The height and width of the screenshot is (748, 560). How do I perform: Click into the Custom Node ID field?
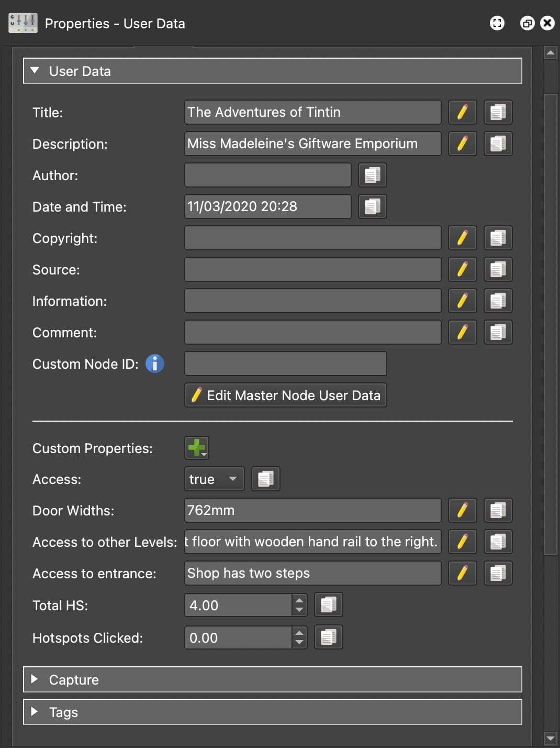tap(285, 364)
